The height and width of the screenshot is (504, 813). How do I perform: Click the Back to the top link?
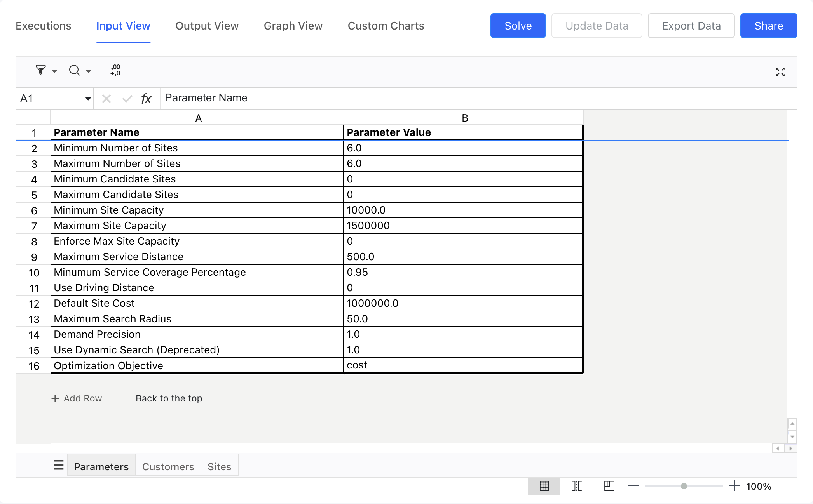click(x=169, y=398)
